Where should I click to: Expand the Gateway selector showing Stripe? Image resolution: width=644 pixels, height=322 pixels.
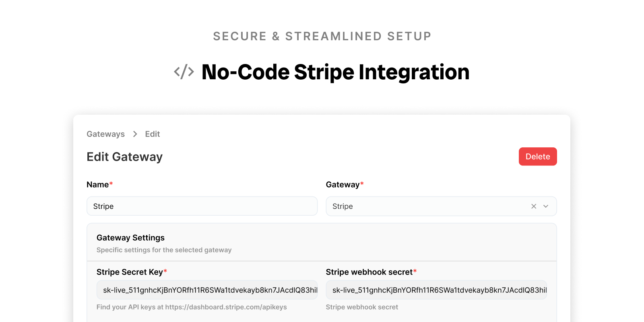tap(546, 206)
